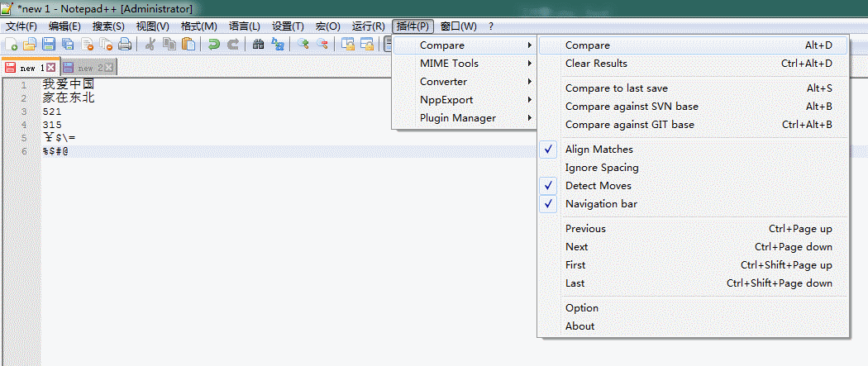This screenshot has width=868, height=366.
Task: Click text line 家在东北 in editor
Action: coord(69,98)
